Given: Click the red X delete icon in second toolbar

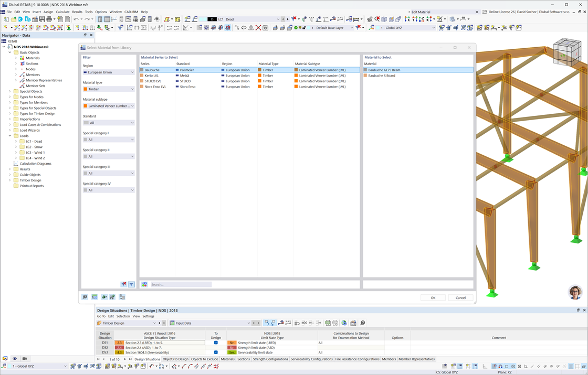Looking at the screenshot, I should (x=258, y=28).
